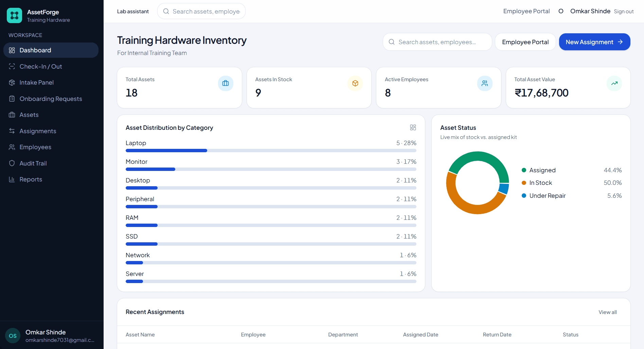The width and height of the screenshot is (644, 349).
Task: Click the OS user avatar in sidebar
Action: pos(13,336)
